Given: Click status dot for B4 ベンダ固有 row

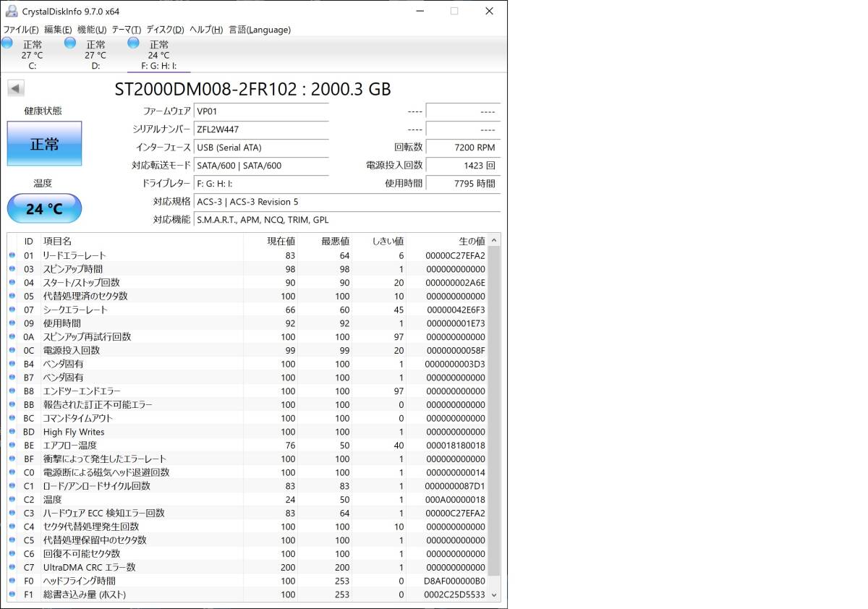Looking at the screenshot, I should [x=12, y=364].
